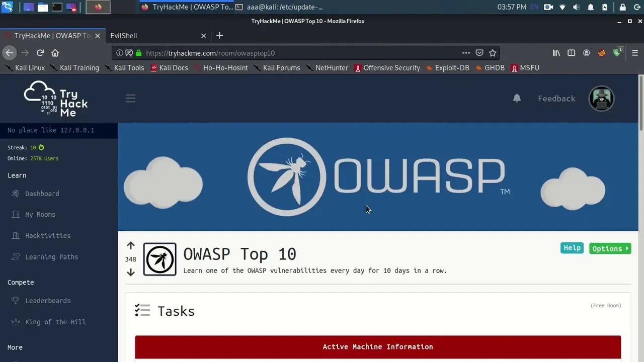
Task: Upvote the OWASP Top 10 room
Action: [131, 246]
